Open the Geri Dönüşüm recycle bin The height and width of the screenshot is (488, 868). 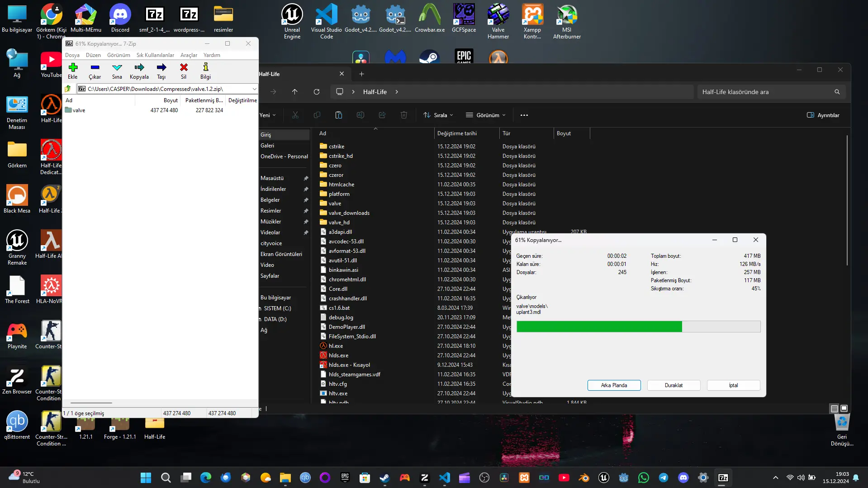tap(842, 431)
